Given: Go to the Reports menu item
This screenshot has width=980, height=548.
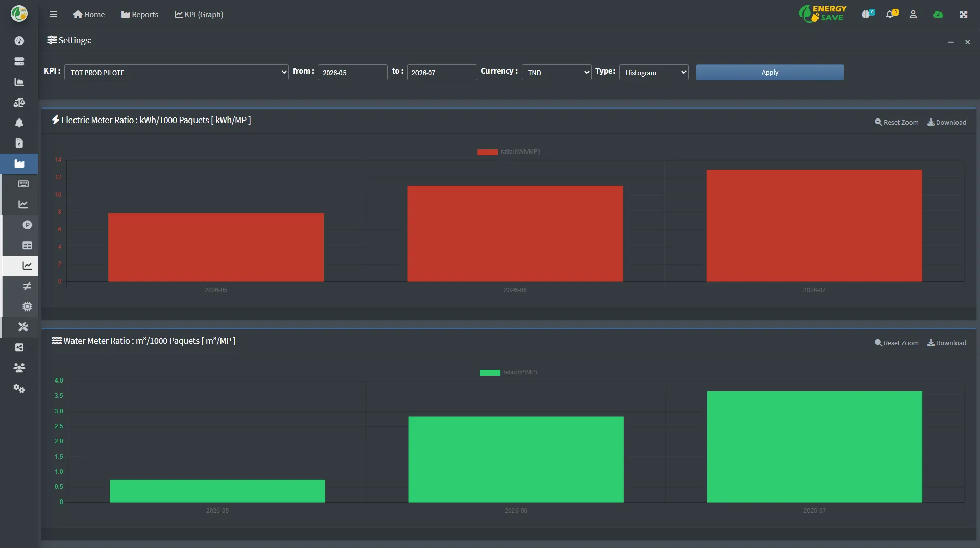Looking at the screenshot, I should point(140,14).
